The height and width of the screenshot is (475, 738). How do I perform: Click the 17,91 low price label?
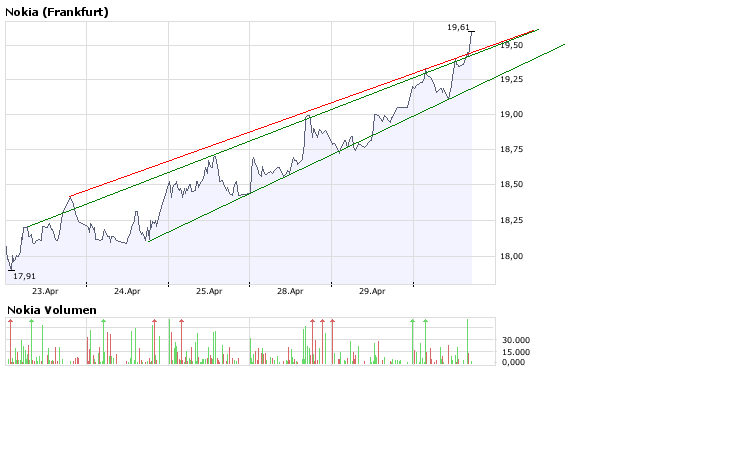coord(24,276)
